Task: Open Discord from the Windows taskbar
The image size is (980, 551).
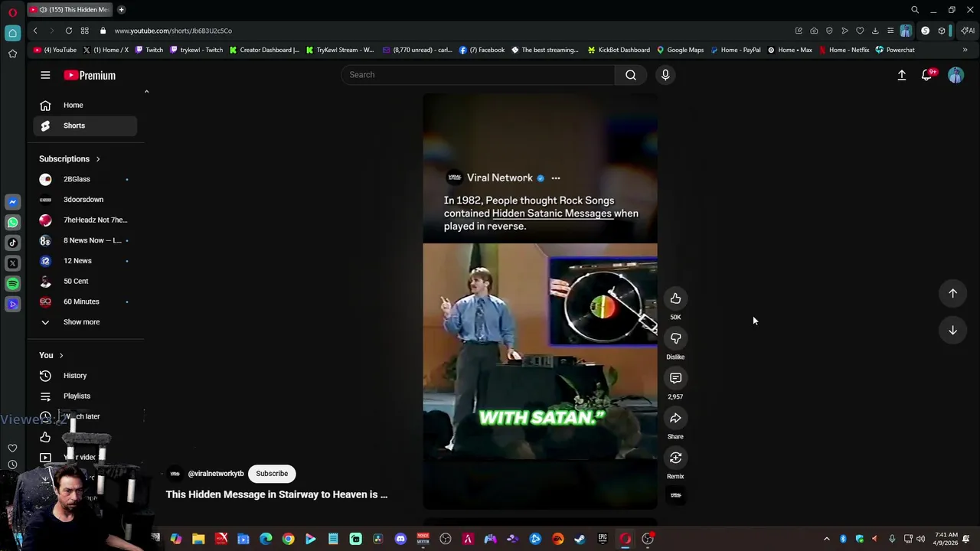Action: pyautogui.click(x=400, y=539)
